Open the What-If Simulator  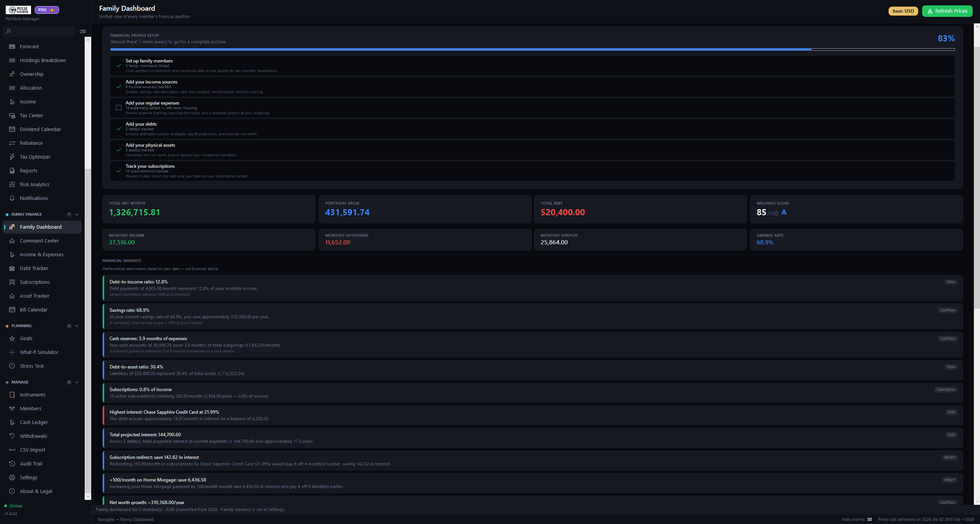(x=39, y=352)
